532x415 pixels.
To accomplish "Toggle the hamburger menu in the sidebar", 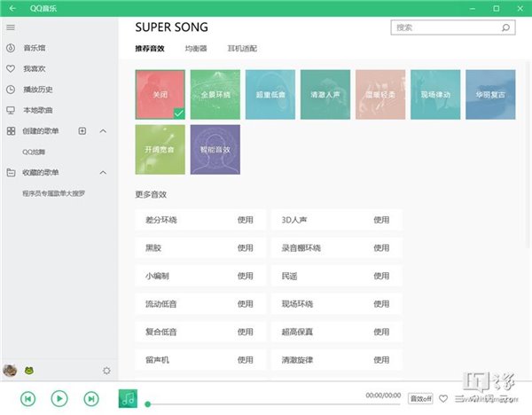I will [11, 27].
